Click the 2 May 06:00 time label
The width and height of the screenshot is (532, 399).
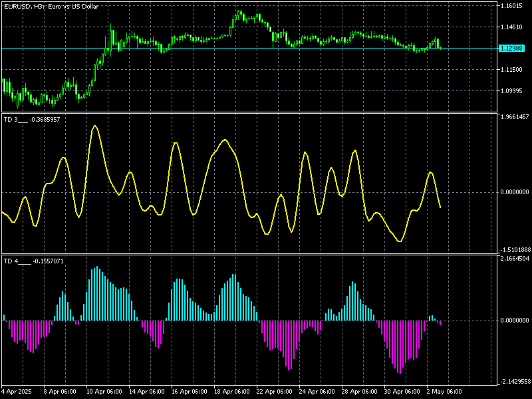coord(444,392)
